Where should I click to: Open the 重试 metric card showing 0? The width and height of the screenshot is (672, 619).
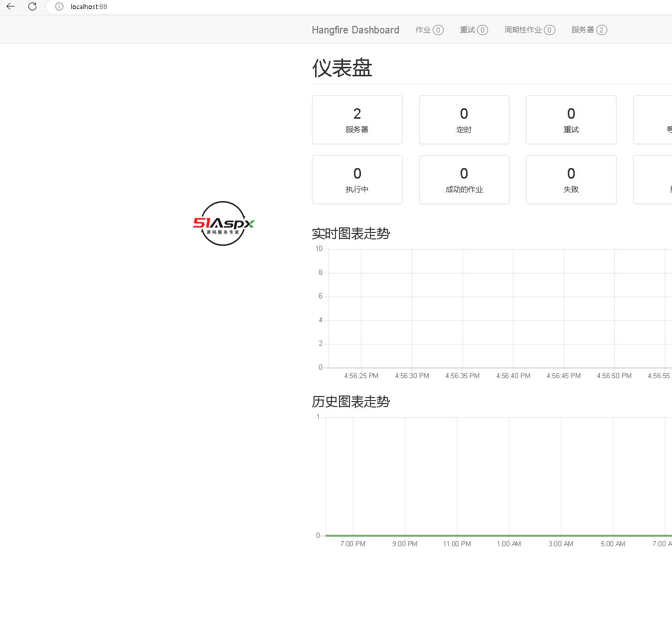pyautogui.click(x=571, y=120)
